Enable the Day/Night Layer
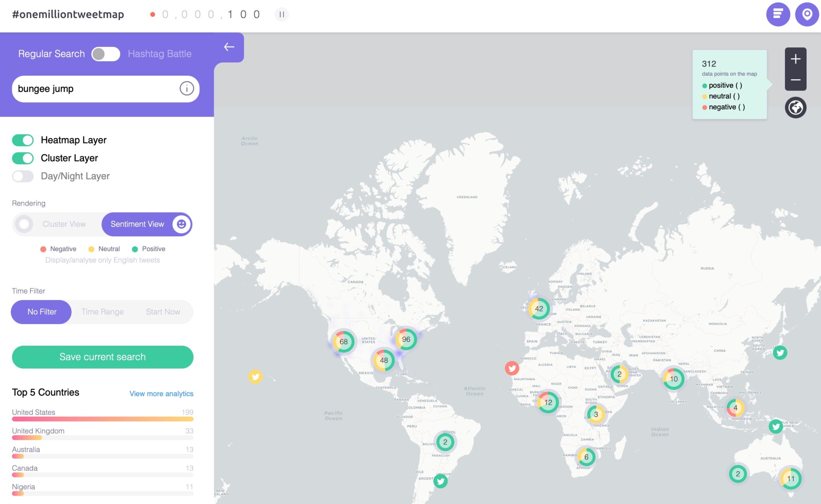This screenshot has width=821, height=504. pos(23,176)
